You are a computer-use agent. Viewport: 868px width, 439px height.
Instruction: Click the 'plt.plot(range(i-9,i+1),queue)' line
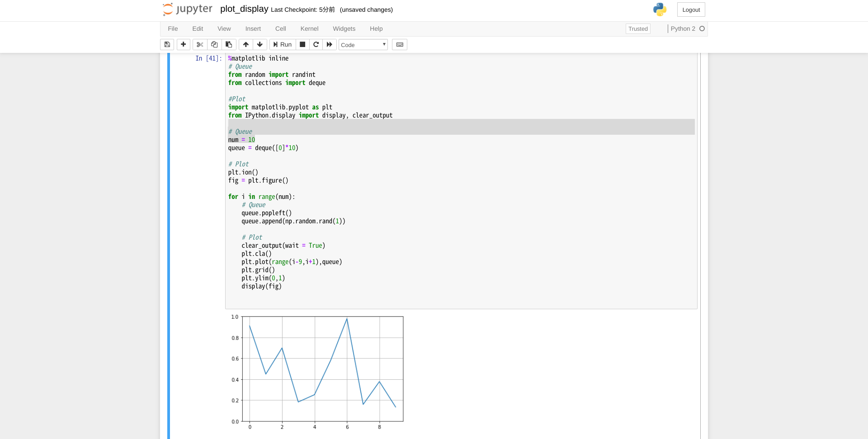click(x=292, y=262)
